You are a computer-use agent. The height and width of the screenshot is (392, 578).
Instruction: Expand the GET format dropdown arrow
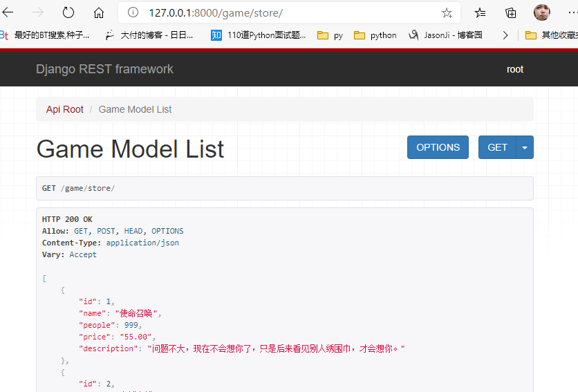(525, 147)
